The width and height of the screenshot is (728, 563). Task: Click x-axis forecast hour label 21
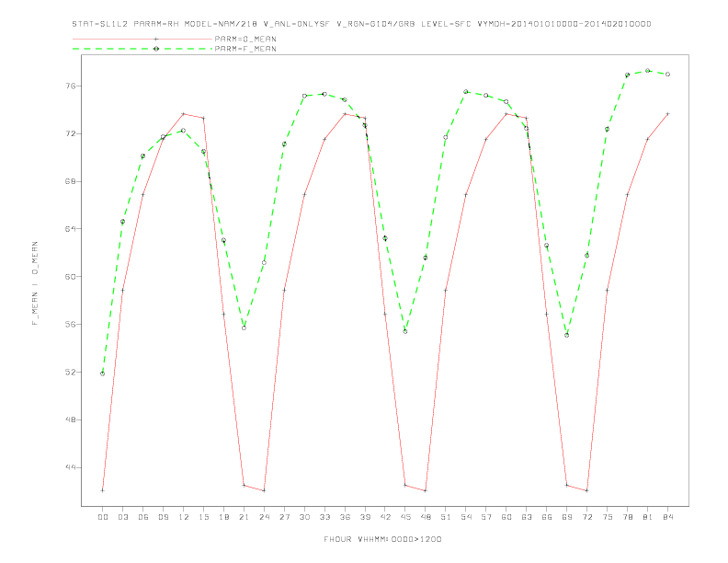(244, 517)
